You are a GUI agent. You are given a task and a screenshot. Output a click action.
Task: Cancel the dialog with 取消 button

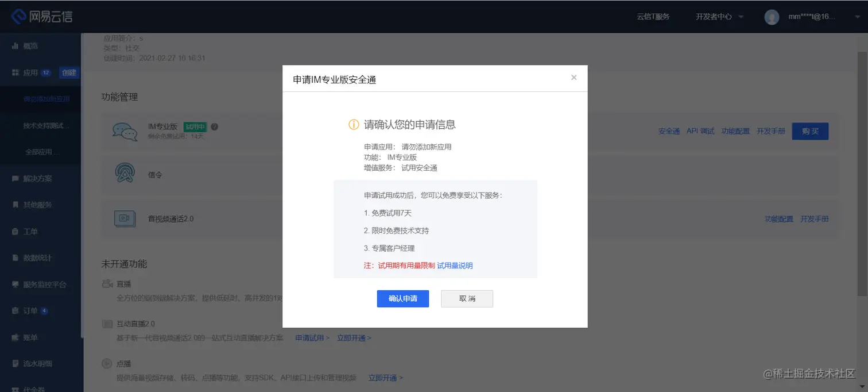467,298
